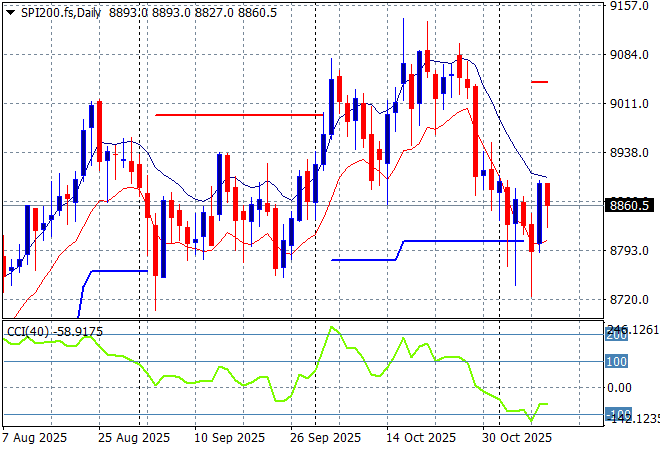The width and height of the screenshot is (660, 450).
Task: Select the long red horizontal resistance line
Action: [239, 114]
